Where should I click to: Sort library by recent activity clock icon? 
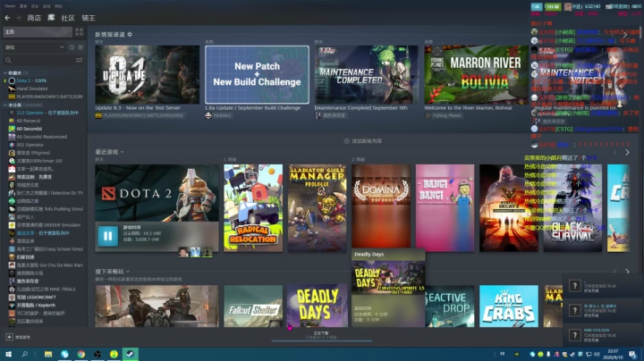coord(72,47)
